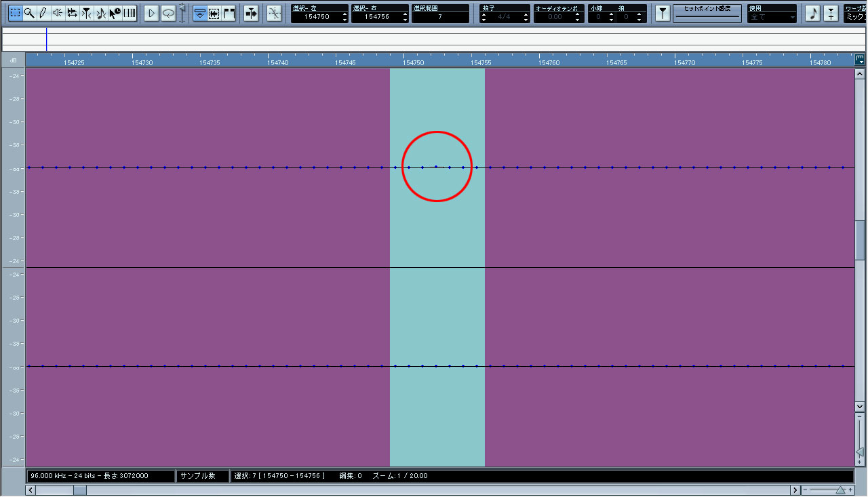
Task: Select the Warp Samples bars tool
Action: [x=129, y=13]
